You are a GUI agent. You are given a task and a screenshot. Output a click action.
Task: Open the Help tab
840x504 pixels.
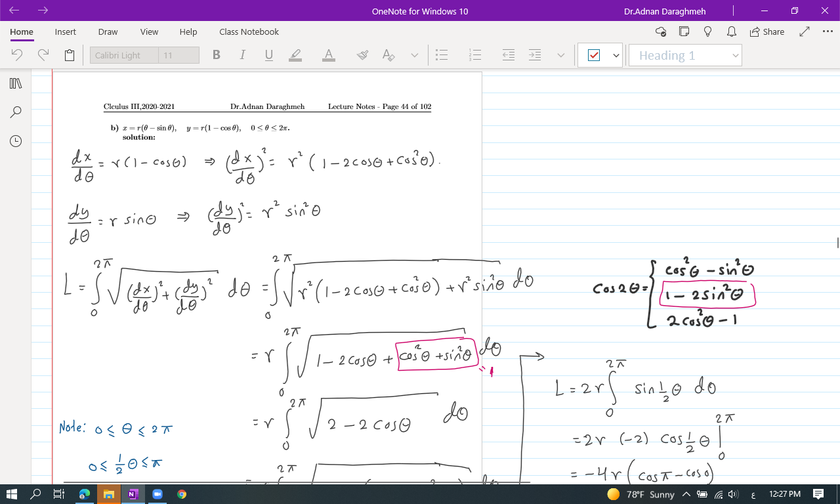188,31
